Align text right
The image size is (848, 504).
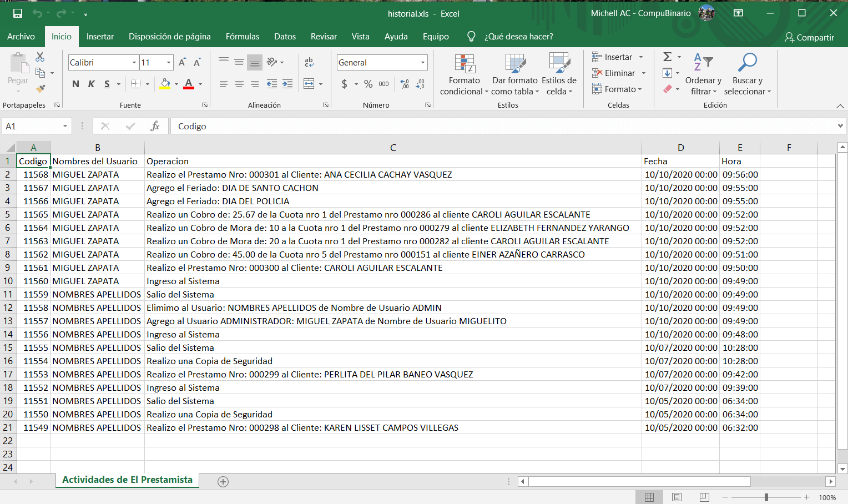point(255,84)
